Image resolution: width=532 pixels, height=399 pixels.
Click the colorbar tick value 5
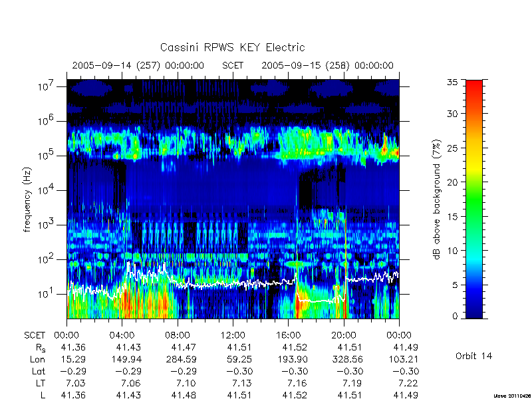(455, 285)
